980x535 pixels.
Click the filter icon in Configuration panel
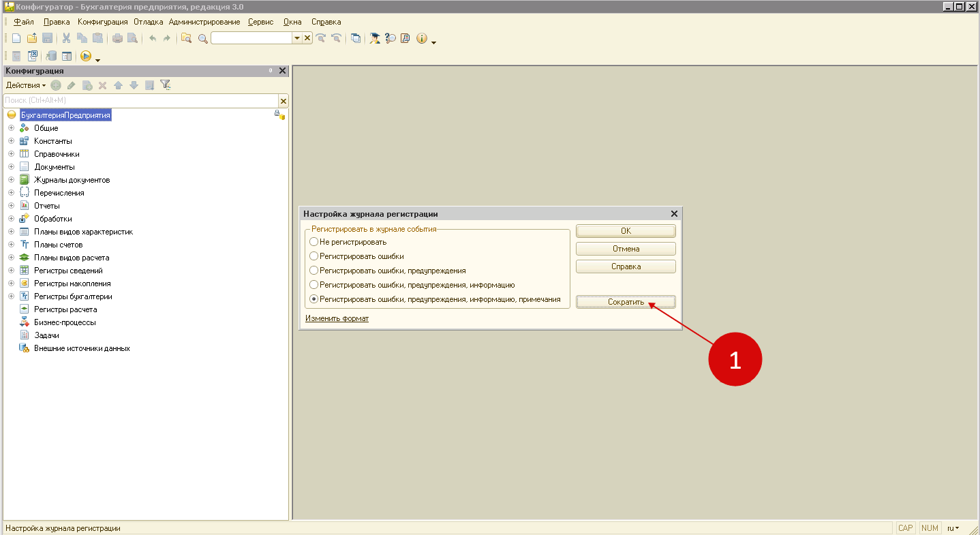[165, 85]
